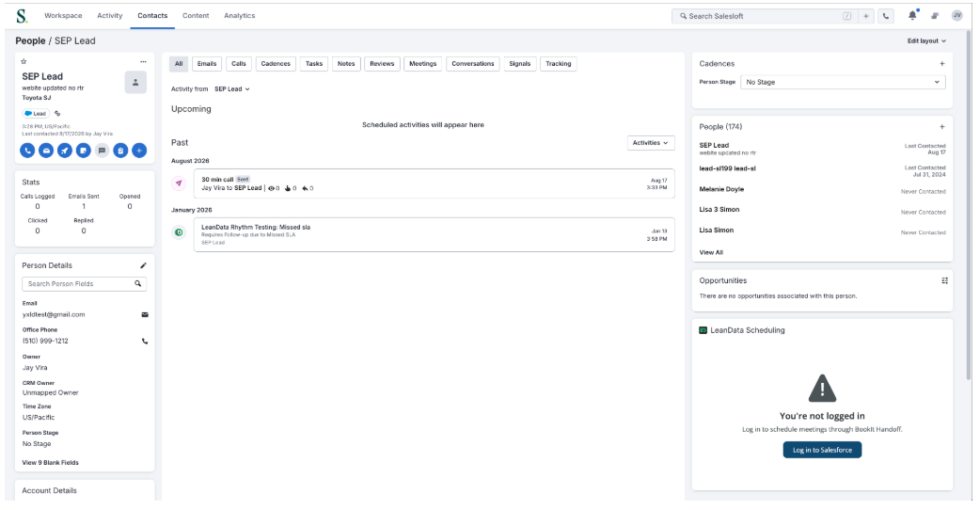980x510 pixels.
Task: Open the Salesloft home logo
Action: (x=22, y=16)
